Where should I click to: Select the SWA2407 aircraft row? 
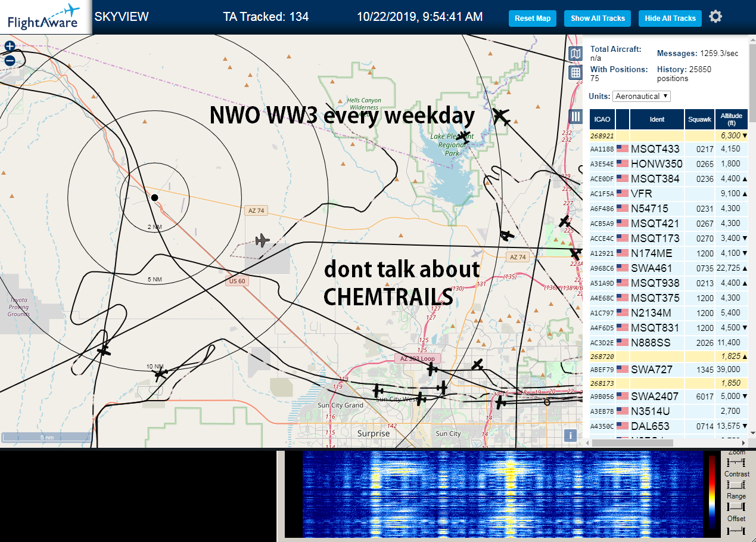point(668,397)
